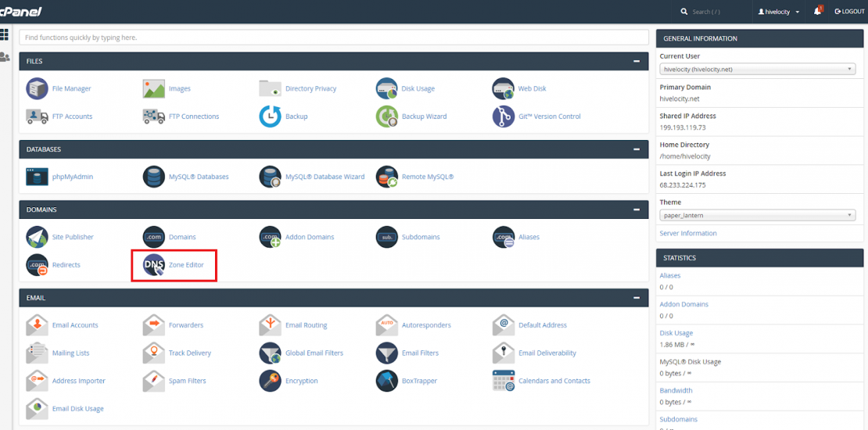Screen dimensions: 868x430
Task: Open the Server Information link
Action: (x=688, y=233)
